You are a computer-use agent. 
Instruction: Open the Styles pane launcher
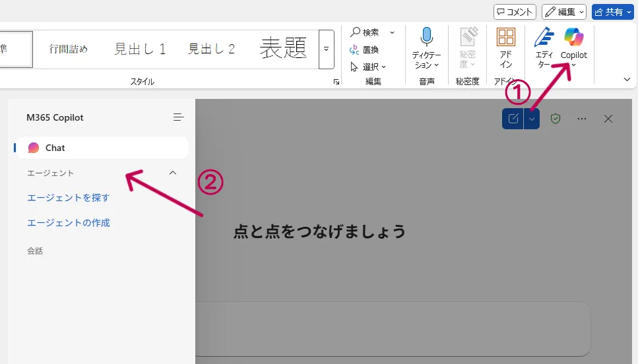pos(336,82)
